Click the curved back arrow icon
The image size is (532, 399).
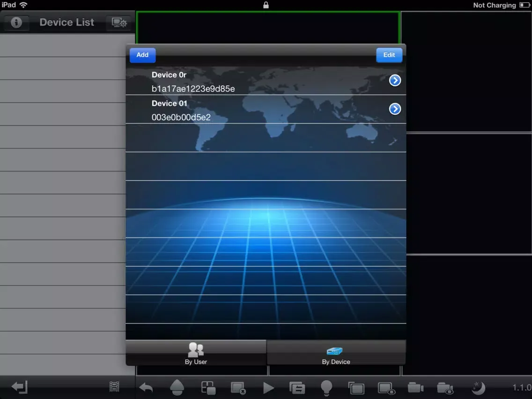[x=146, y=387]
